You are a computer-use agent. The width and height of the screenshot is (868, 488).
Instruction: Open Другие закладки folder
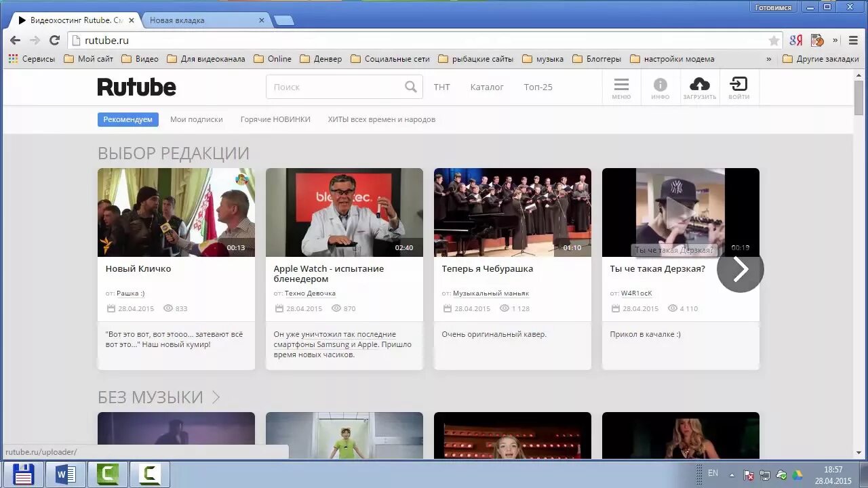coord(821,59)
